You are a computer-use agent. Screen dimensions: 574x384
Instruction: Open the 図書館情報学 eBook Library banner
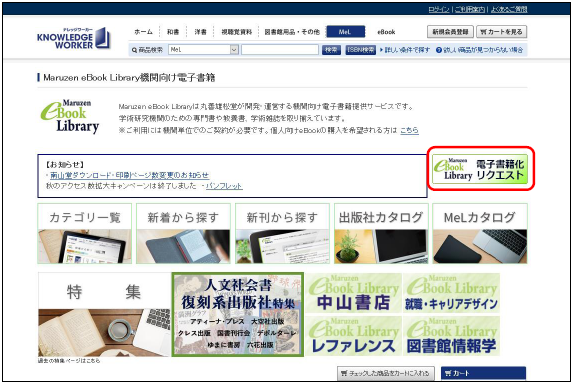coord(451,336)
